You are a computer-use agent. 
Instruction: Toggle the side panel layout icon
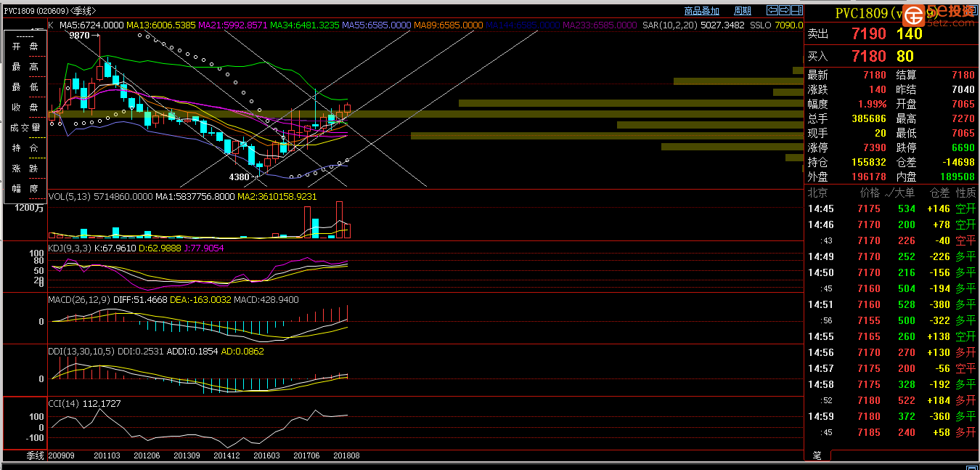(797, 10)
